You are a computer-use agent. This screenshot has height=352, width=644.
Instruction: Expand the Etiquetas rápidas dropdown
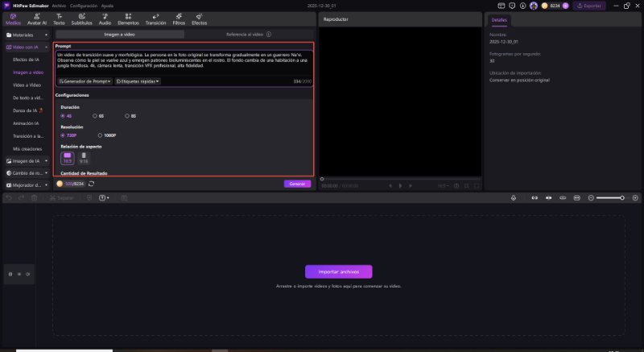pyautogui.click(x=138, y=81)
